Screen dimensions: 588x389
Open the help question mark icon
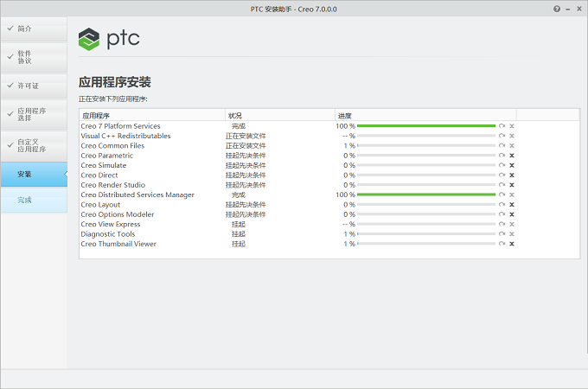pyautogui.click(x=557, y=9)
